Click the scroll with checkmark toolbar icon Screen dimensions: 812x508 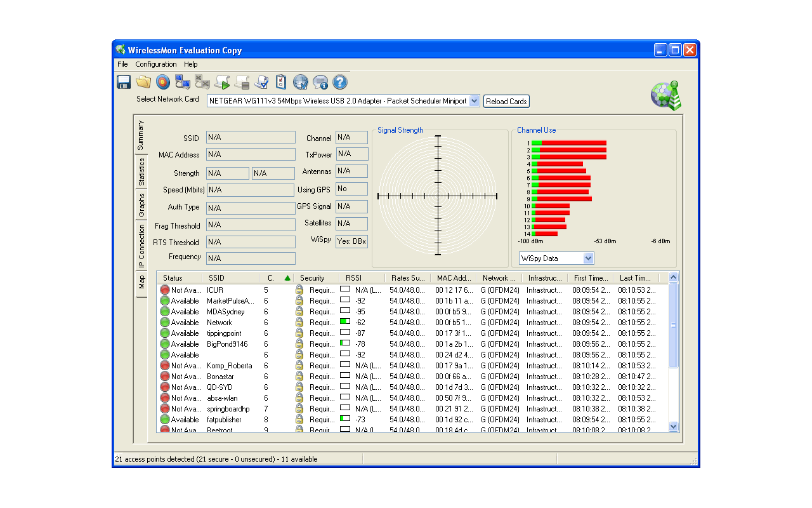click(x=261, y=82)
